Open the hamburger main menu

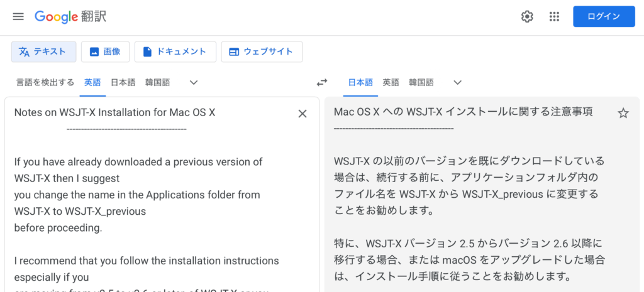(x=18, y=16)
